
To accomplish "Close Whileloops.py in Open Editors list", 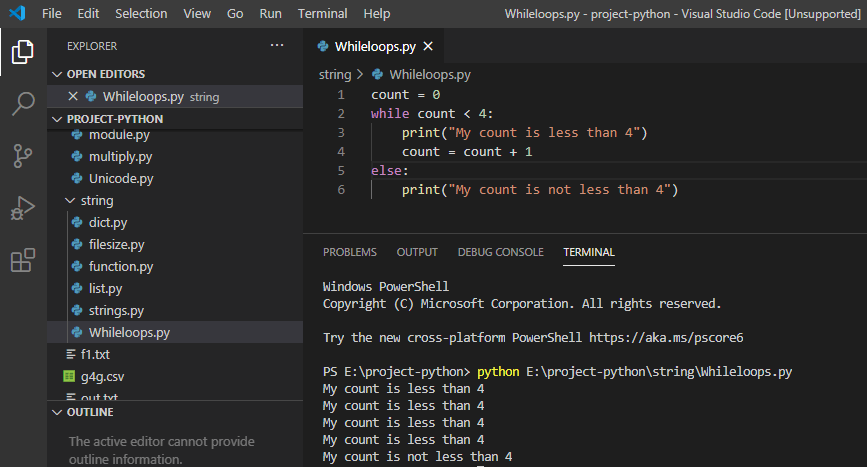I will [x=72, y=96].
